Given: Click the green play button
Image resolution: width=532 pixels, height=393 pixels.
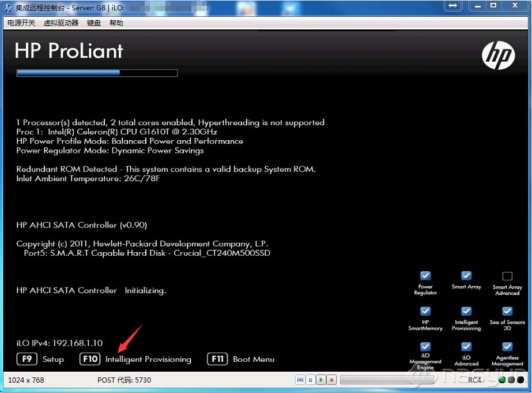Looking at the screenshot, I should click(x=320, y=380).
